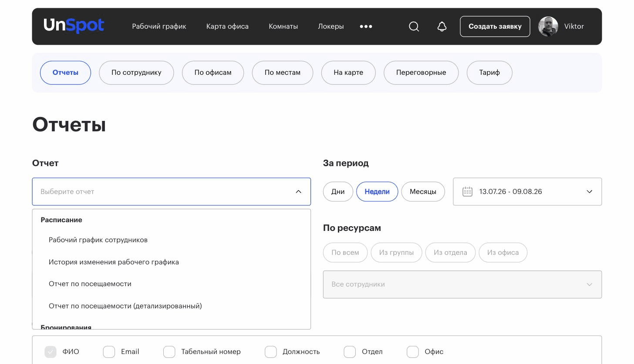Go to Комнаты section
634x364 pixels.
point(283,27)
